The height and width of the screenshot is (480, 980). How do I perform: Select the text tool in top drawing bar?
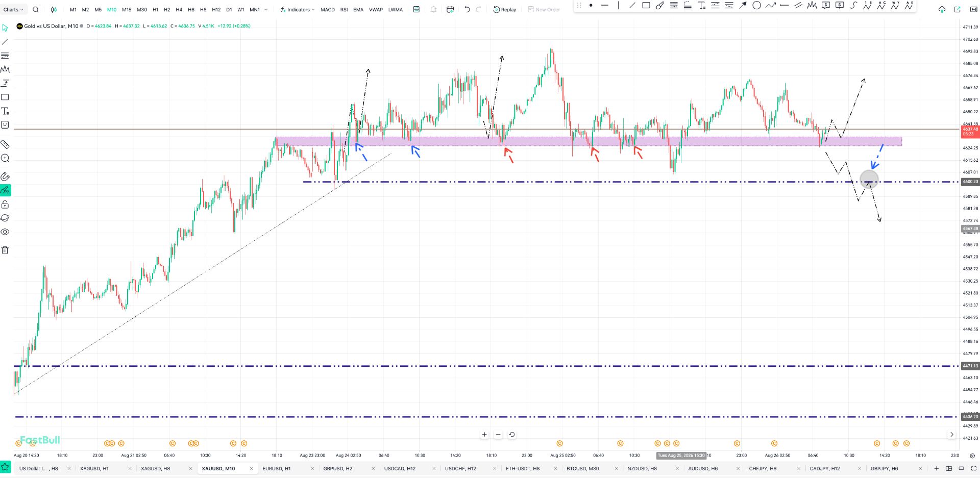tap(702, 6)
